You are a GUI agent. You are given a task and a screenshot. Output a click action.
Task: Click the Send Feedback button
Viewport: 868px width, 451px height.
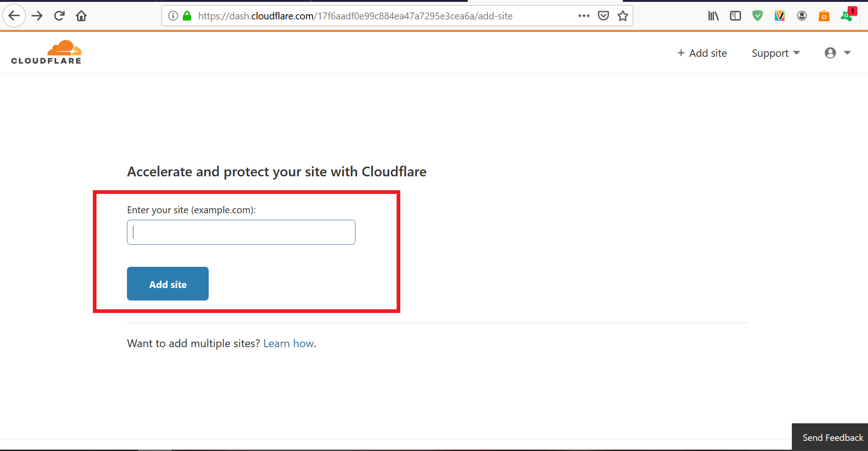[832, 438]
